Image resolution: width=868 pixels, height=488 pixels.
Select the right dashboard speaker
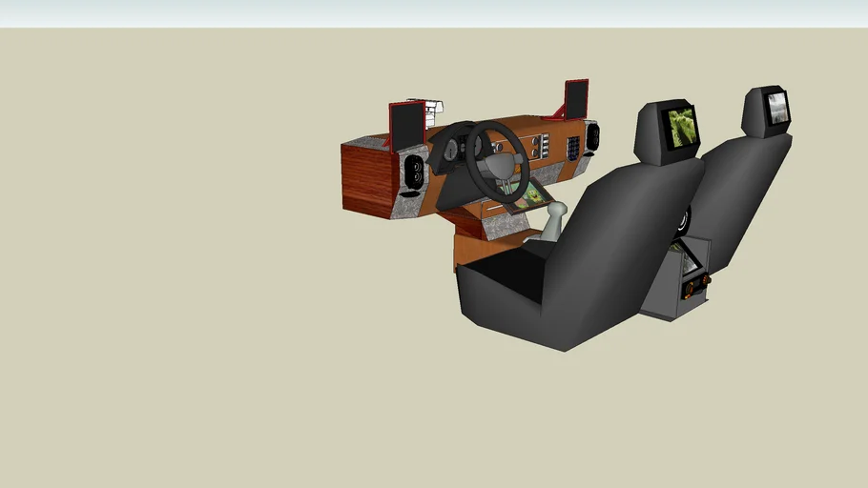click(592, 136)
